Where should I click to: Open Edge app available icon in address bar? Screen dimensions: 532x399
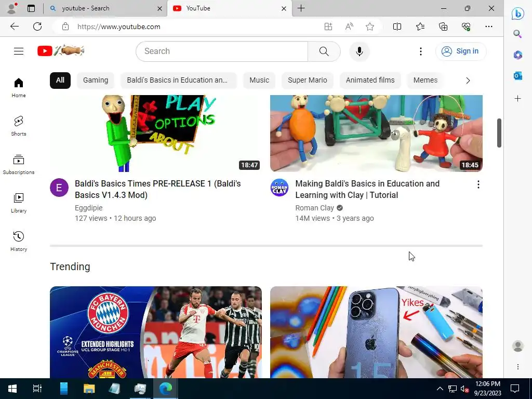point(328,26)
